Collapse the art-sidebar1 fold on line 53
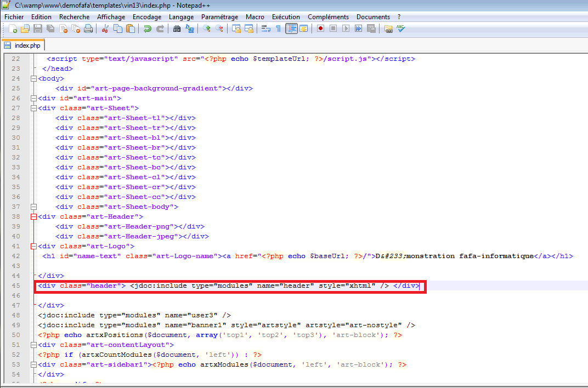This screenshot has height=388, width=588. click(x=34, y=364)
